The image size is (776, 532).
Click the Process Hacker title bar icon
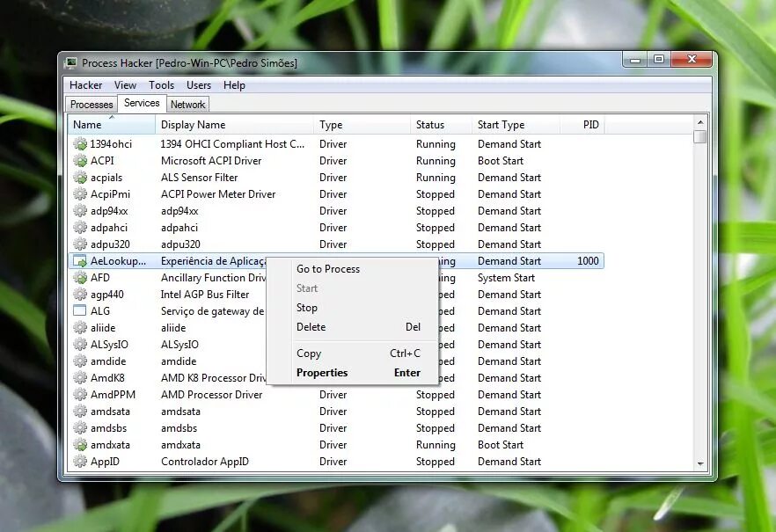[71, 62]
